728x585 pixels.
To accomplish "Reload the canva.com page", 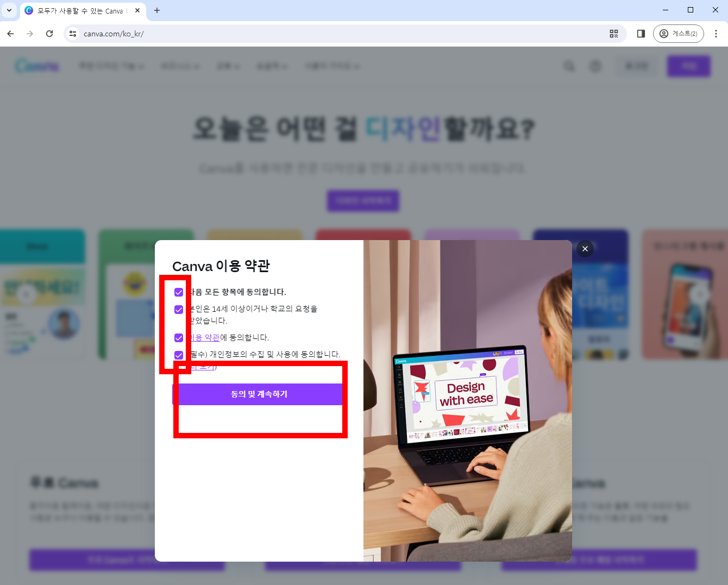I will click(x=49, y=34).
